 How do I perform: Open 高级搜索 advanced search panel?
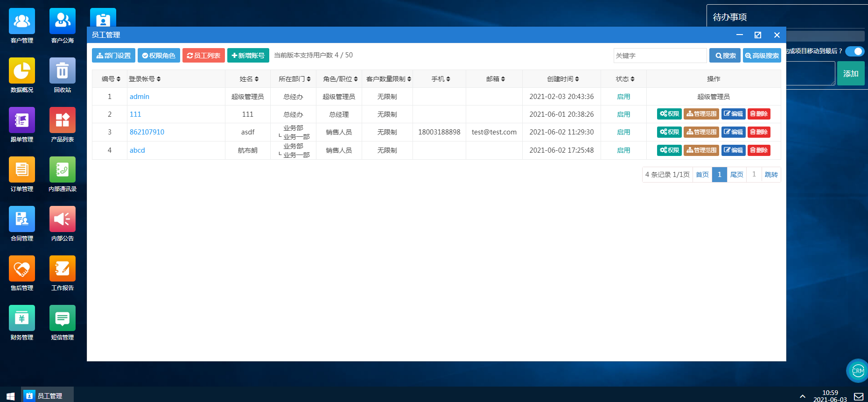coord(762,56)
